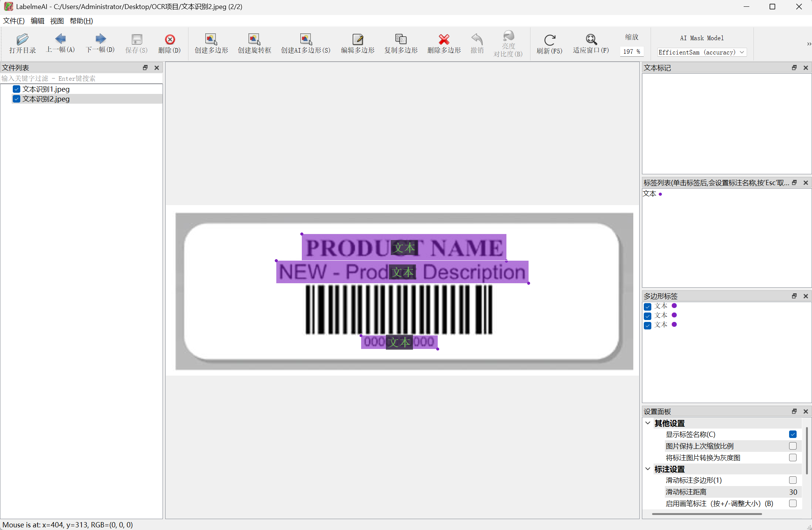The image size is (812, 530).
Task: Click the Refresh (刷新 F5) icon
Action: click(550, 40)
